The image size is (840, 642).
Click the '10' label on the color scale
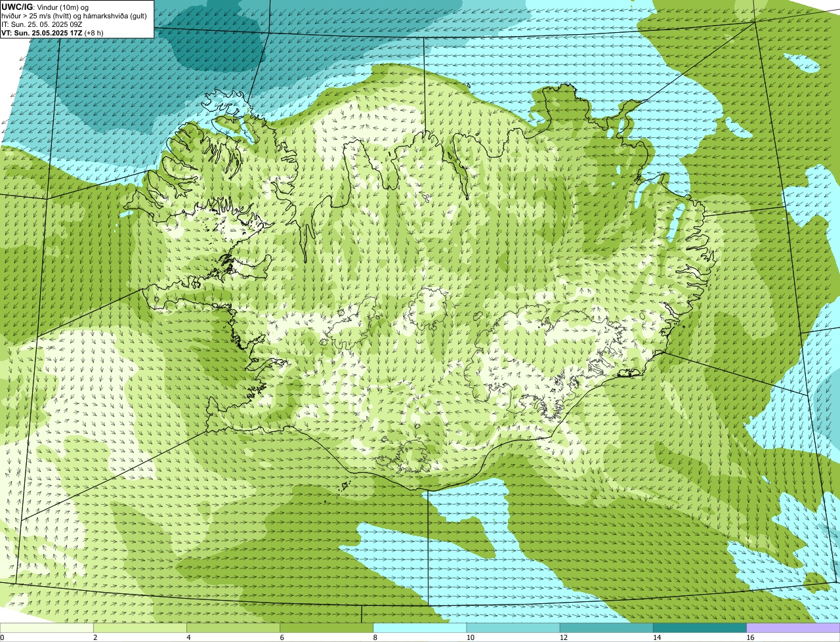(x=471, y=637)
